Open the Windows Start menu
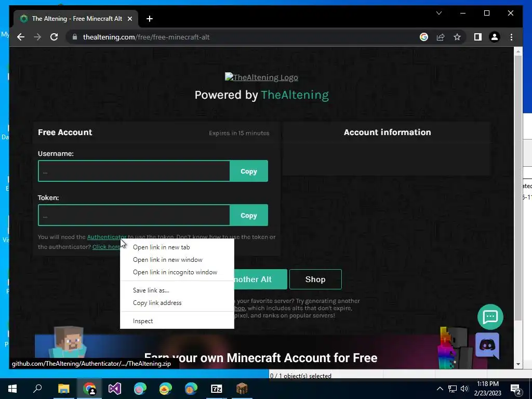532x399 pixels. pyautogui.click(x=12, y=389)
